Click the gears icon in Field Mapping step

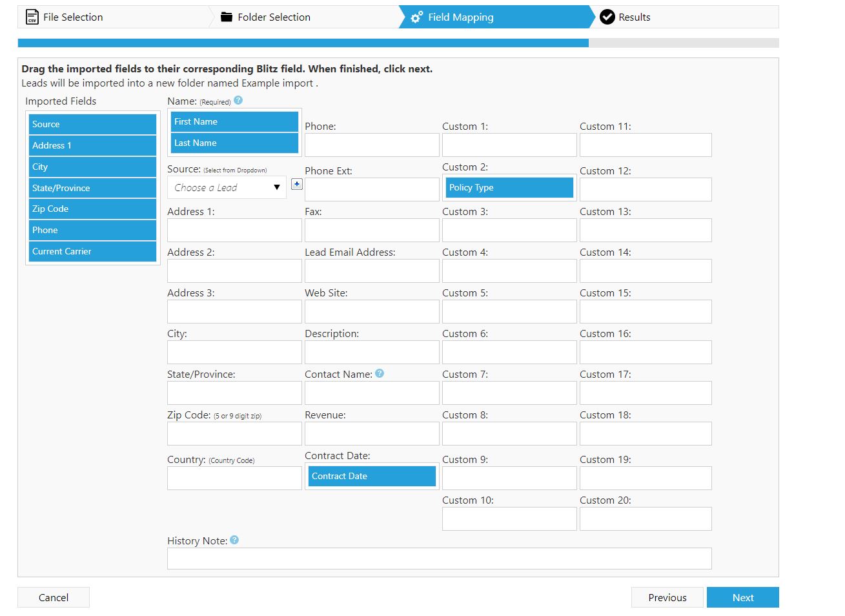417,17
